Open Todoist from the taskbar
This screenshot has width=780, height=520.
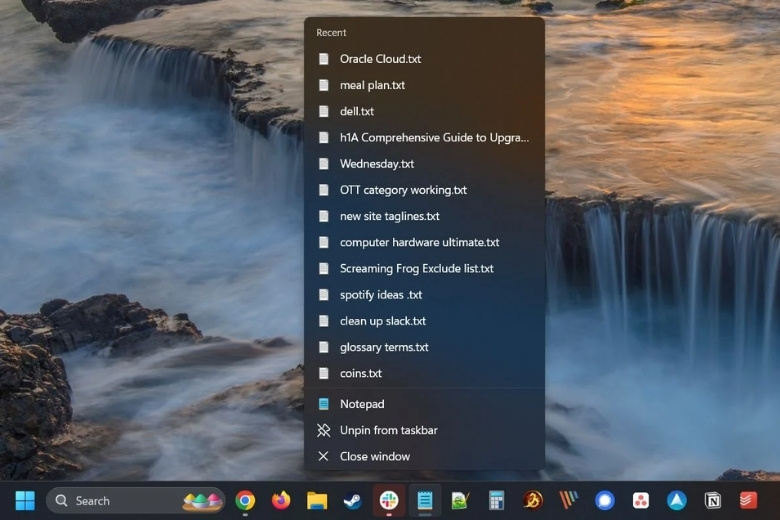click(x=748, y=500)
